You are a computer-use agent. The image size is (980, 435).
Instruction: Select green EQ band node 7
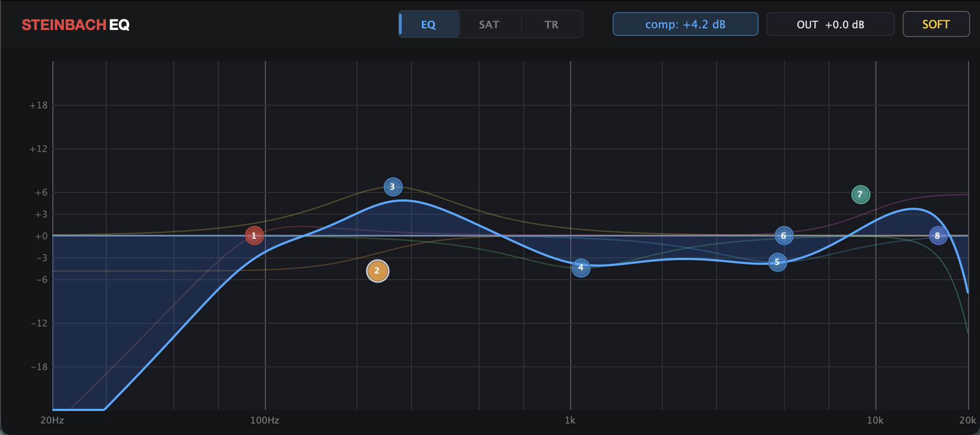click(x=861, y=195)
